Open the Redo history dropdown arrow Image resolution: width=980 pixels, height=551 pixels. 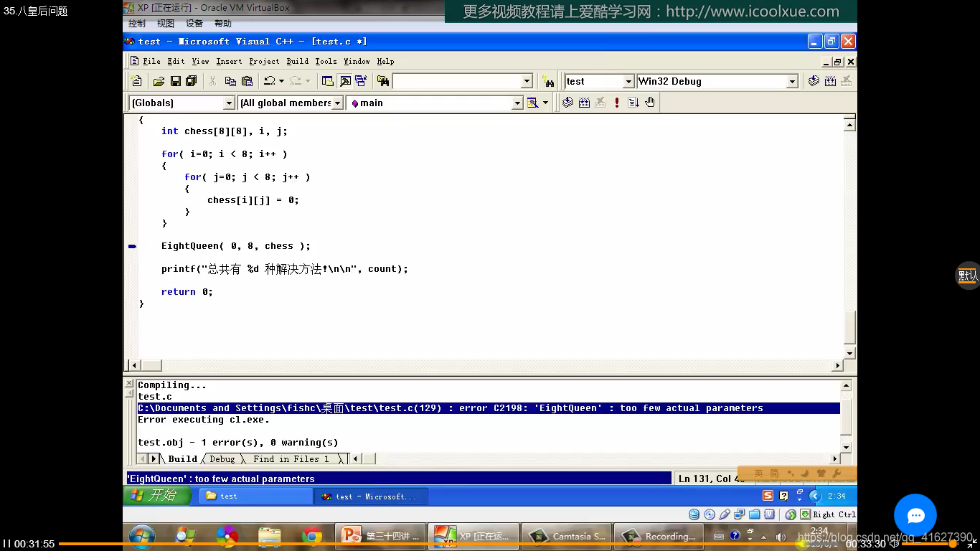(x=308, y=81)
